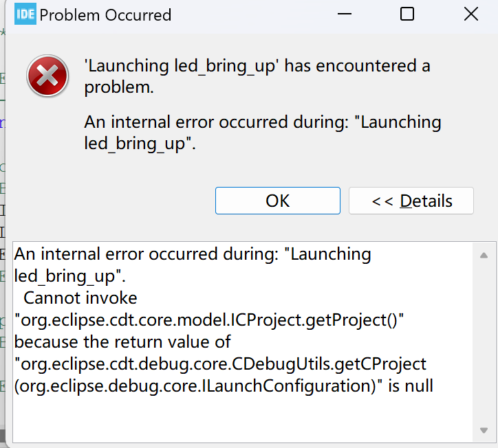Screen dimensions: 498x448
Task: Maximize the Problem Occurred dialog
Action: 407,14
